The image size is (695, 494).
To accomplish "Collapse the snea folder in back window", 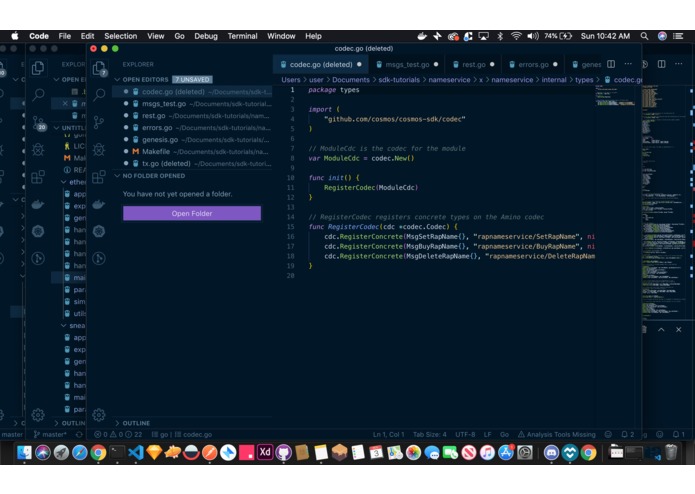I will [x=74, y=326].
